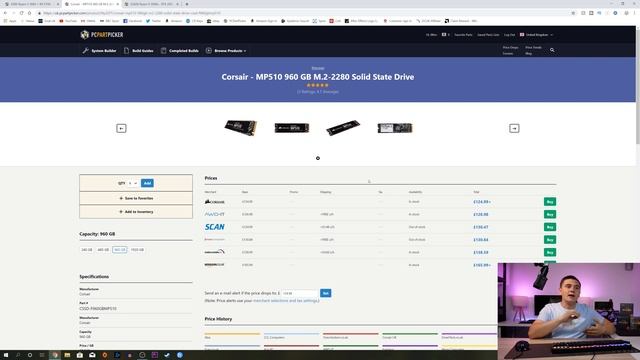640x360 pixels.
Task: Select the first MP510 product thumbnail
Action: [x=240, y=128]
